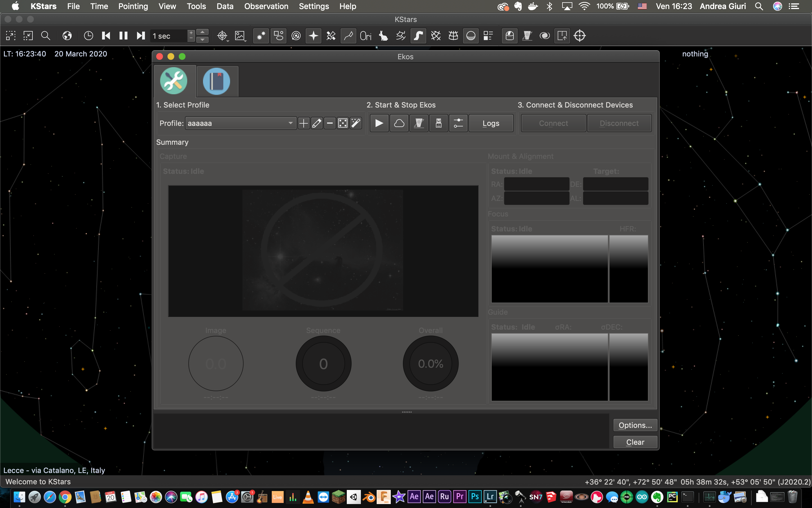Toggle solar system objects display
Screen dimensions: 812x508
pos(296,36)
